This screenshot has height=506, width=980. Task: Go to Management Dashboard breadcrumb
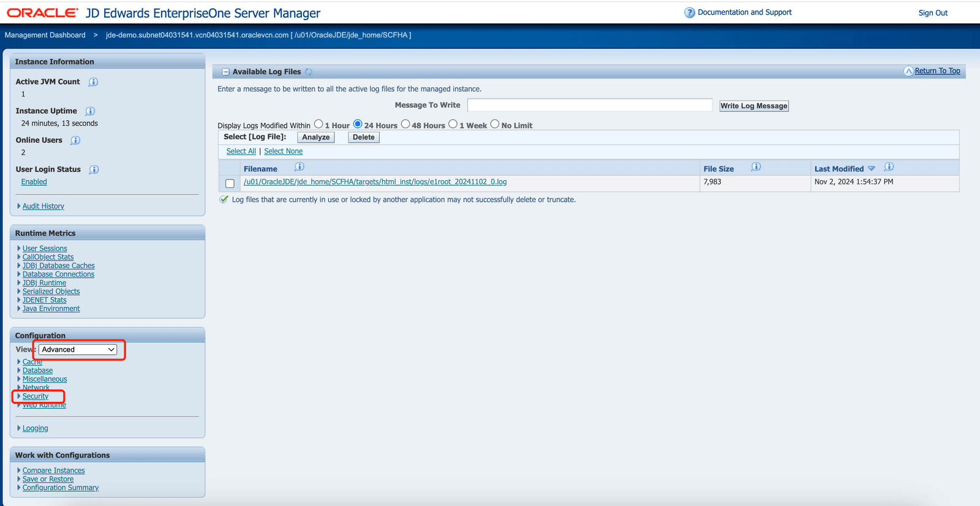pos(45,35)
